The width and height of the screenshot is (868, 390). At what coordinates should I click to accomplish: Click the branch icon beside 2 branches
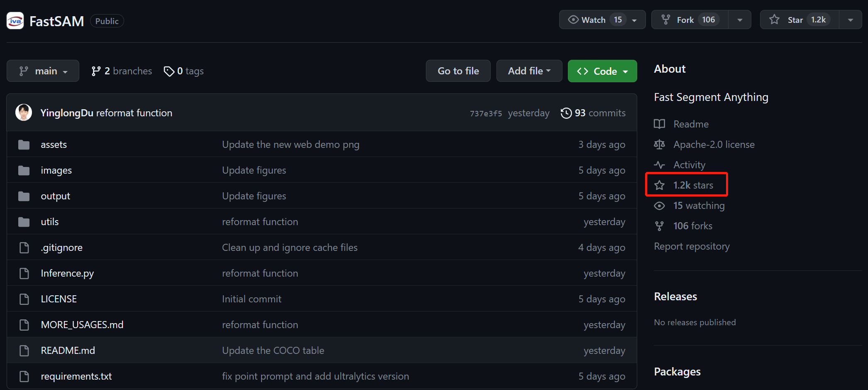point(96,71)
